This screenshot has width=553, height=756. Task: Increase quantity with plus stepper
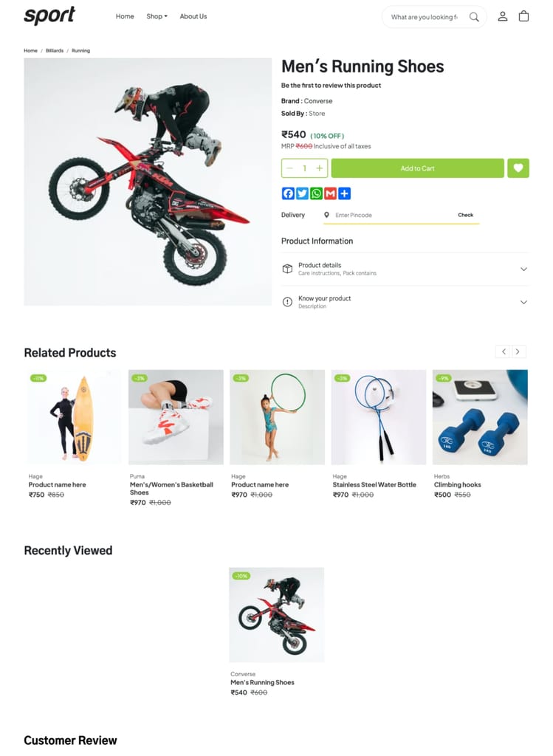tap(319, 168)
